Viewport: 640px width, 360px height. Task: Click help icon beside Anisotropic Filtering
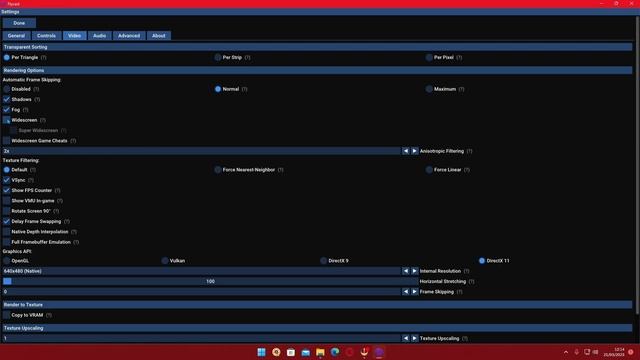click(469, 151)
